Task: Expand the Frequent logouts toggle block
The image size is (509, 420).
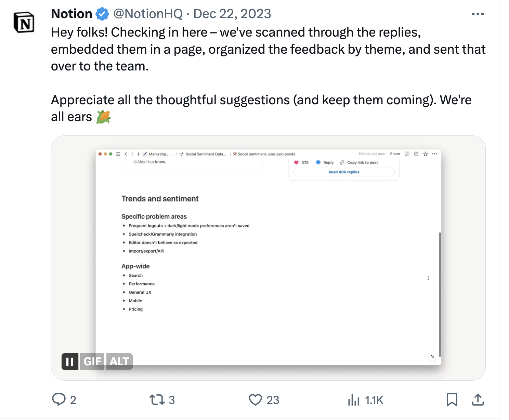Action: [x=124, y=225]
